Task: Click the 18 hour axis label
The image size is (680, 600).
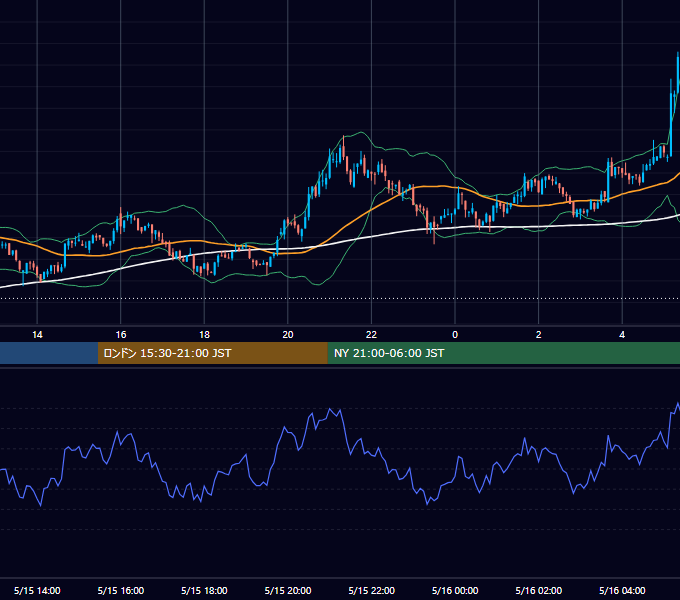Action: click(204, 335)
